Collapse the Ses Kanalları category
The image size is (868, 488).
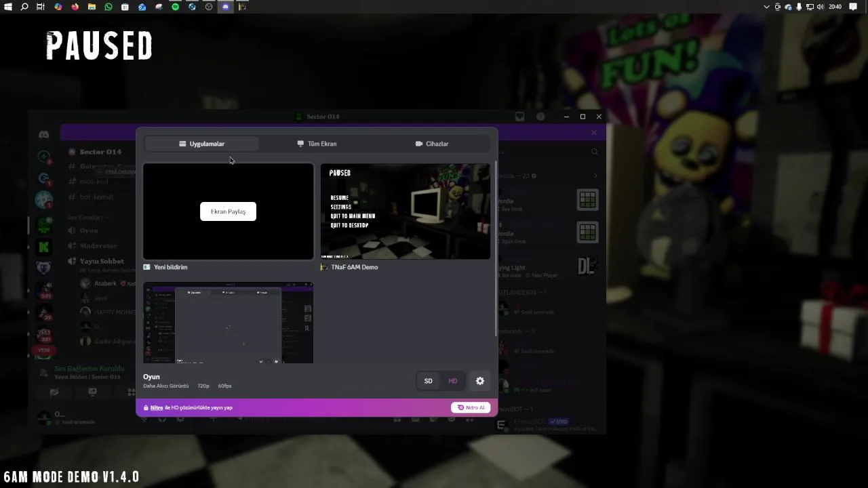(87, 218)
